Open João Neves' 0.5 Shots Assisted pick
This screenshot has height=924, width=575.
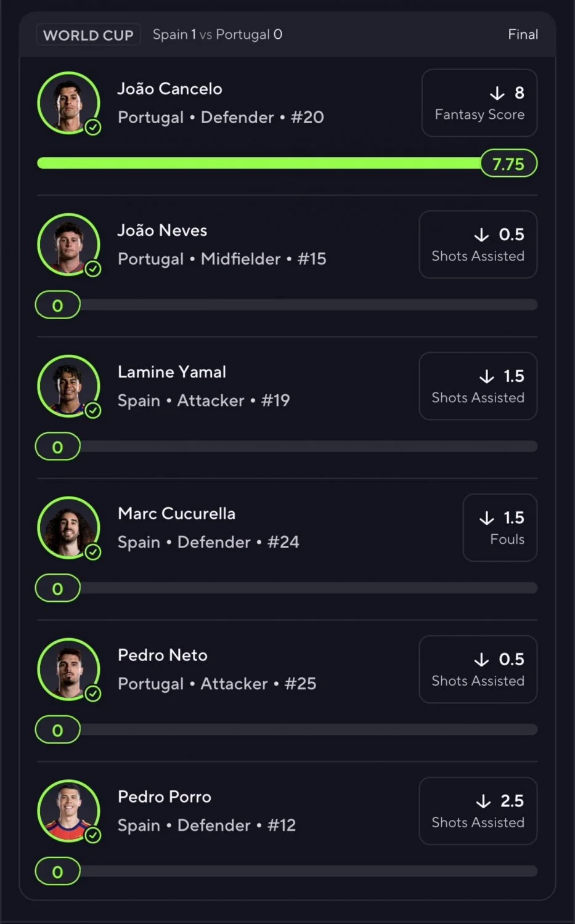click(x=478, y=245)
